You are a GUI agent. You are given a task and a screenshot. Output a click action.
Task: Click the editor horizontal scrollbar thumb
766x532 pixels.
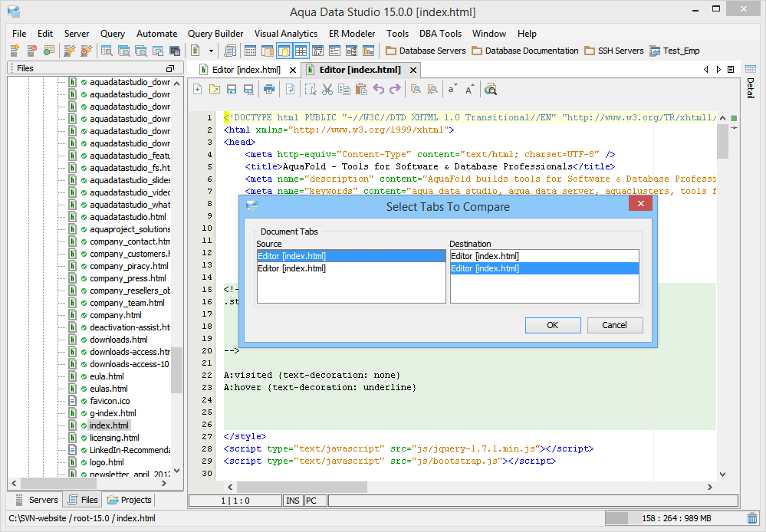(x=302, y=487)
